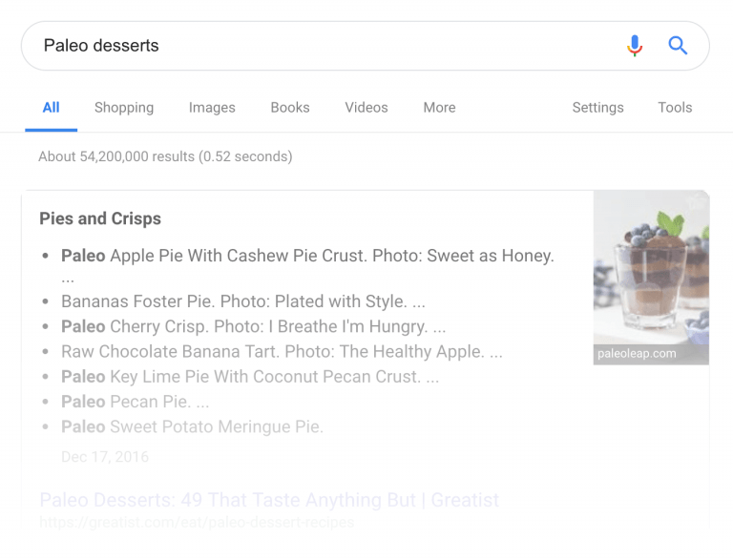Click the paleo dessert thumbnail image
The width and height of the screenshot is (733, 560).
651,272
